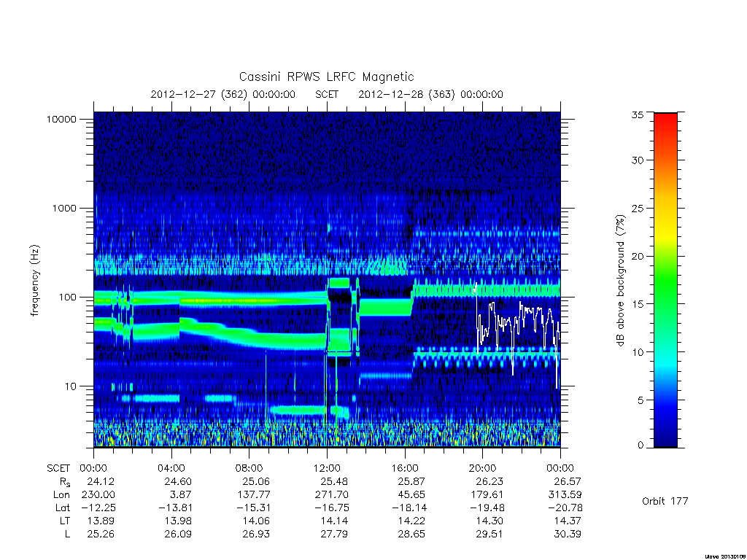747x560 pixels.
Task: Click the 'LT' row label
Action: (65, 521)
